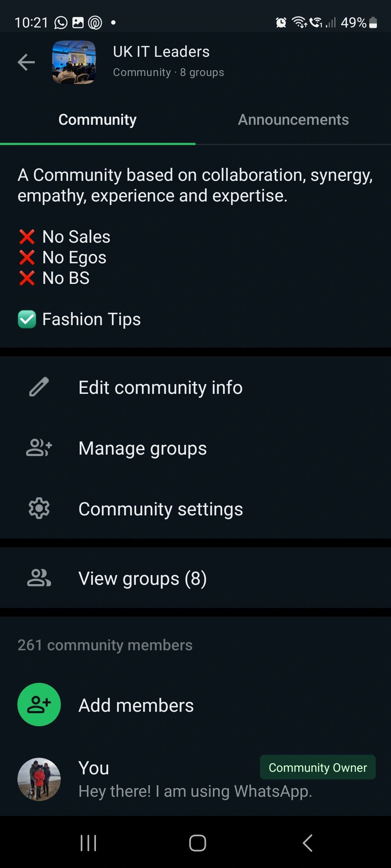Screen dimensions: 391x868
Task: Select the Community tab
Action: (98, 120)
